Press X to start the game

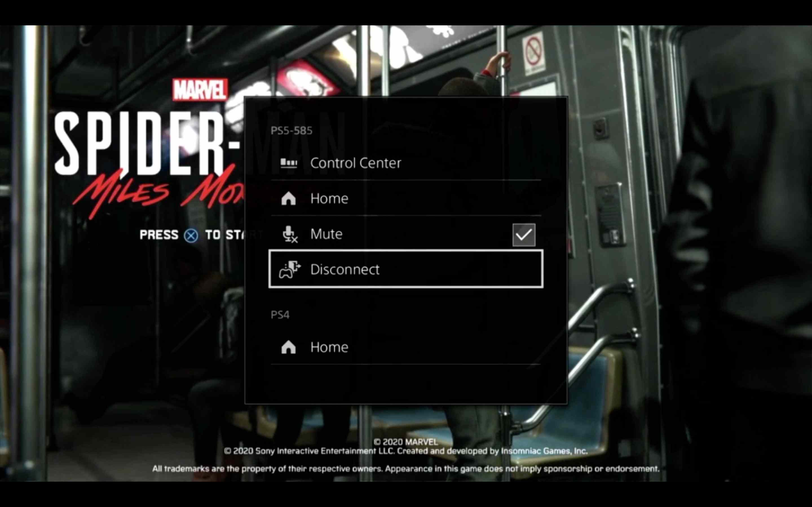pyautogui.click(x=191, y=234)
